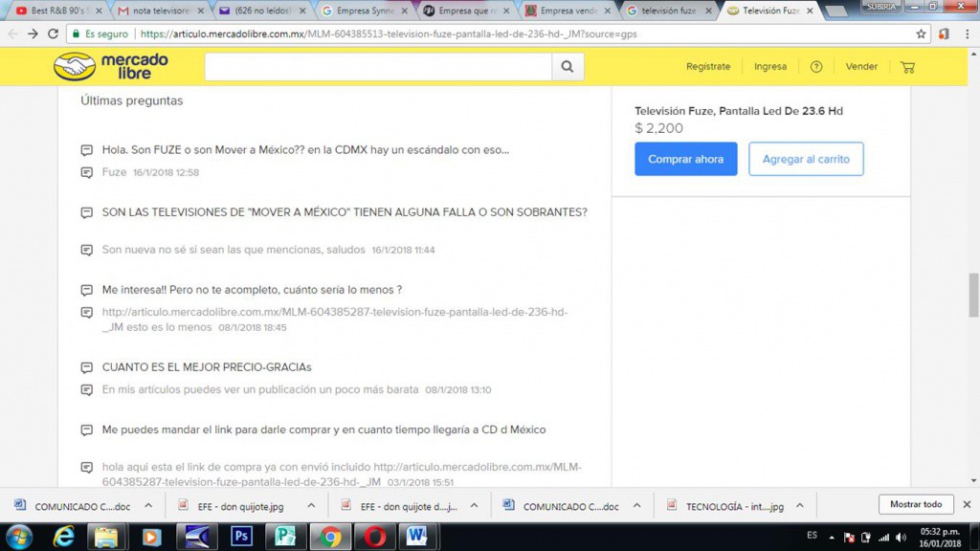Open Publisher from the taskbar

(285, 537)
